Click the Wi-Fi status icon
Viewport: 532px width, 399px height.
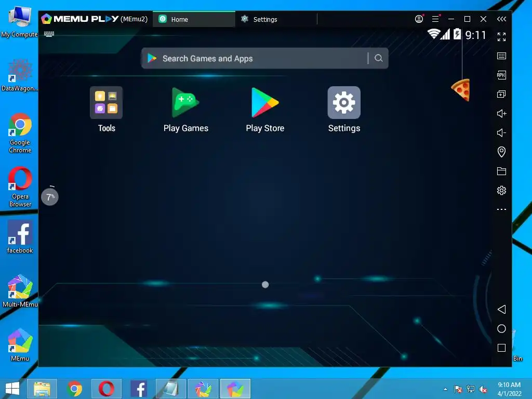point(434,34)
